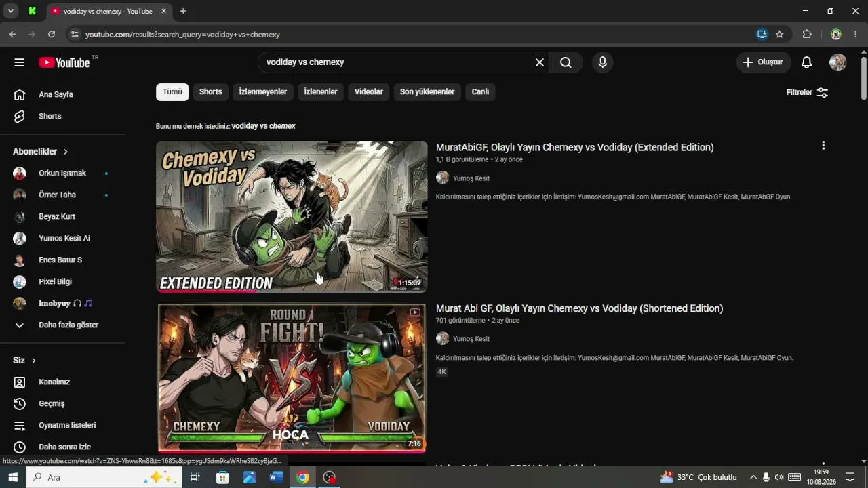Select the İzlenenler filter chip
The image size is (868, 488).
pos(321,92)
